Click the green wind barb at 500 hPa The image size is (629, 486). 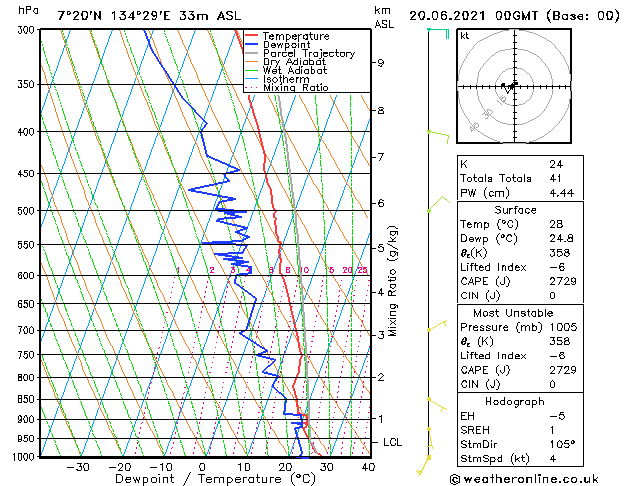[x=439, y=204]
